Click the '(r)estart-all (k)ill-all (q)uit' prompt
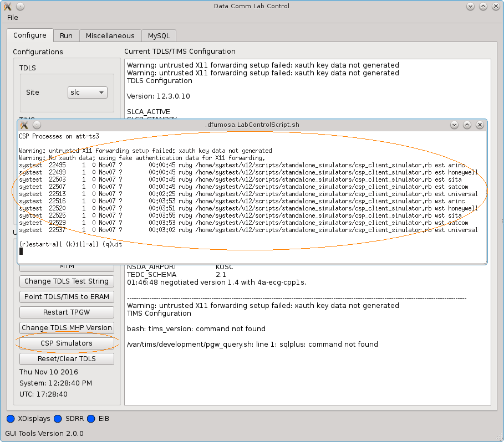The width and height of the screenshot is (504, 442). click(x=71, y=244)
